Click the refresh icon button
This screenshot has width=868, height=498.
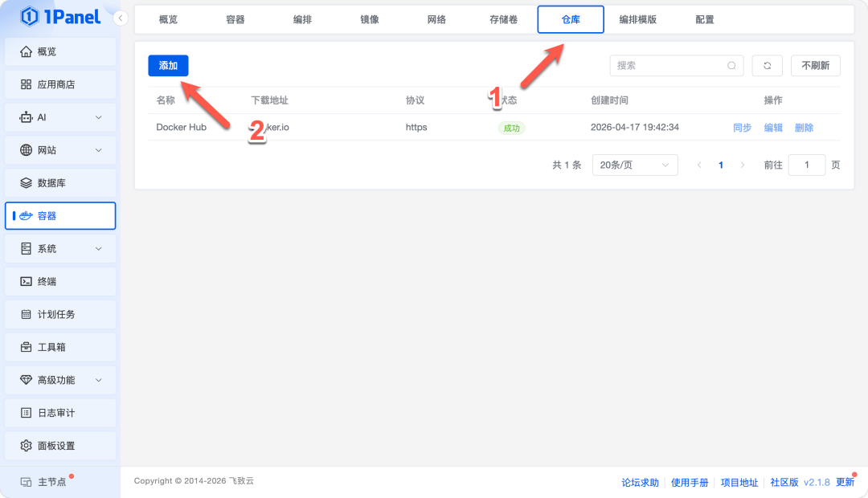coord(768,65)
